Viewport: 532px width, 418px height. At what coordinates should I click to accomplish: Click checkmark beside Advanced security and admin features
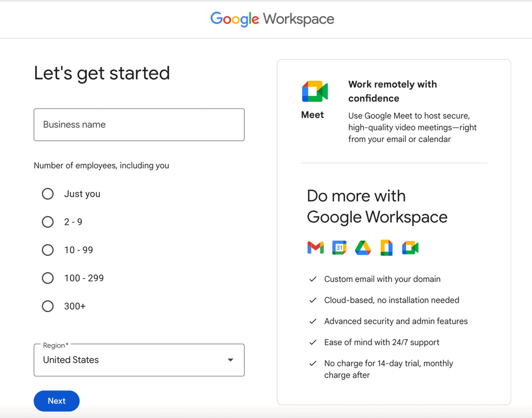(x=313, y=321)
